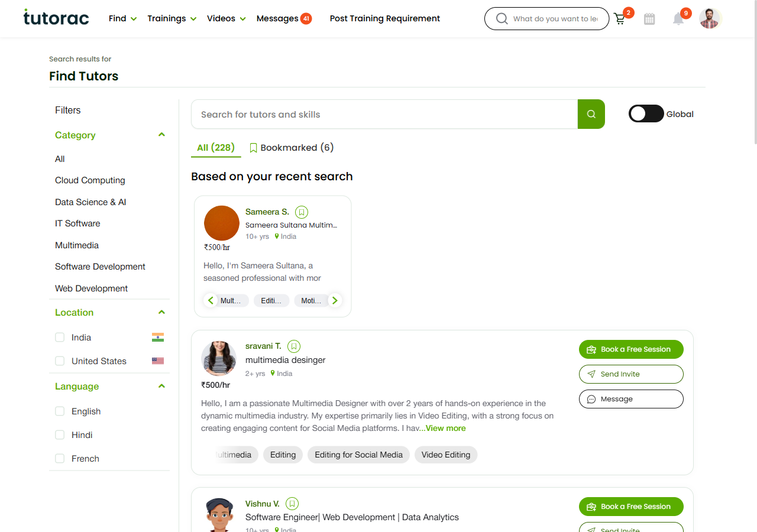The width and height of the screenshot is (757, 532).
Task: Open the shopping cart icon
Action: pos(620,19)
